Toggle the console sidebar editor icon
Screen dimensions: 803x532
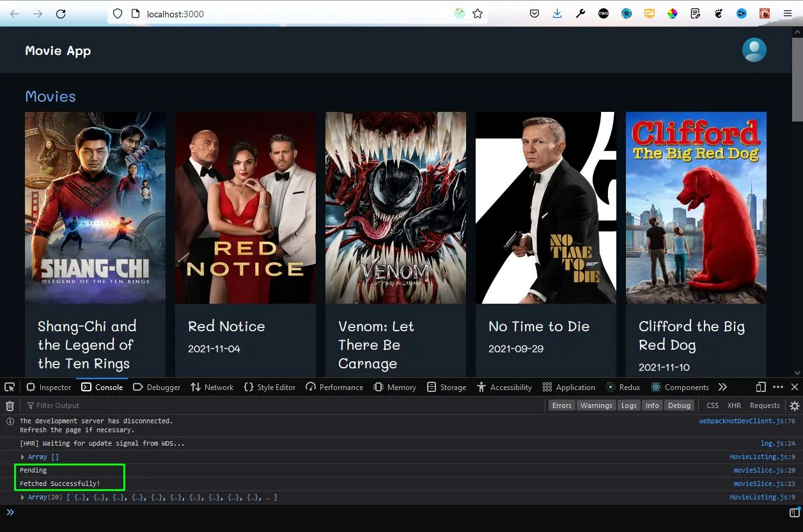(795, 512)
